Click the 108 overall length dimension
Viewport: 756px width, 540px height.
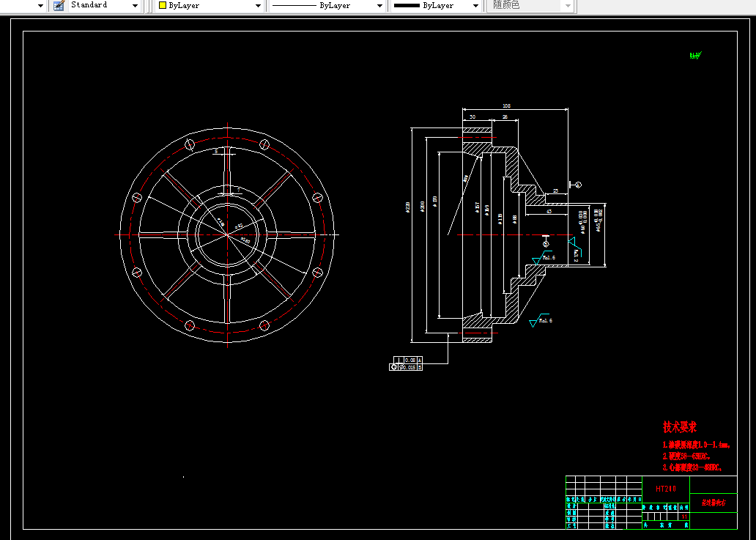click(506, 106)
